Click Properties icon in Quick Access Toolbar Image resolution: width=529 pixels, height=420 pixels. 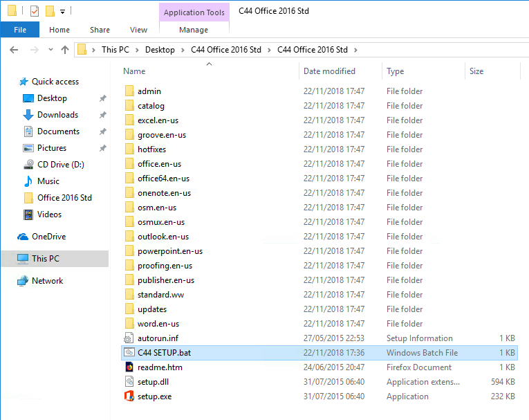tap(35, 11)
